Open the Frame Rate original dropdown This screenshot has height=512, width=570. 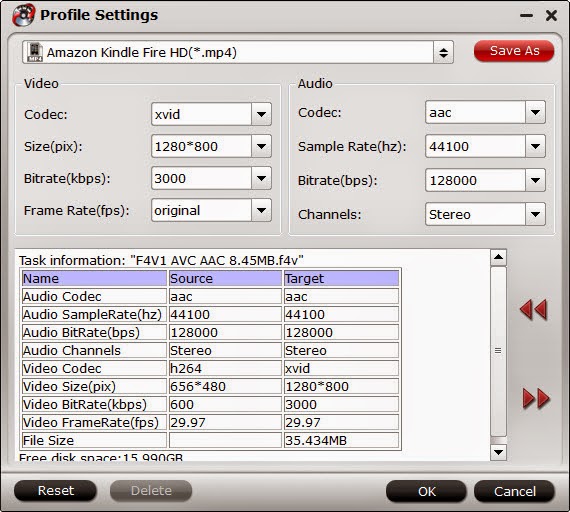[261, 210]
